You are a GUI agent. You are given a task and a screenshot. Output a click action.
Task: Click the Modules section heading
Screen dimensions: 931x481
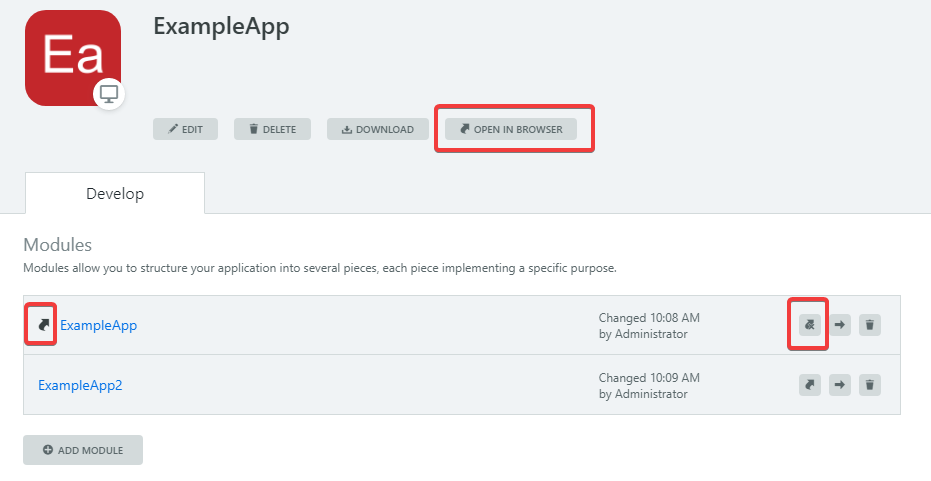58,245
